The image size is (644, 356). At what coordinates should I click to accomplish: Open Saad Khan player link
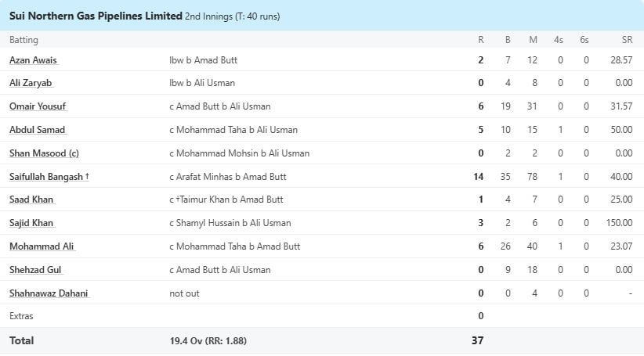[31, 200]
